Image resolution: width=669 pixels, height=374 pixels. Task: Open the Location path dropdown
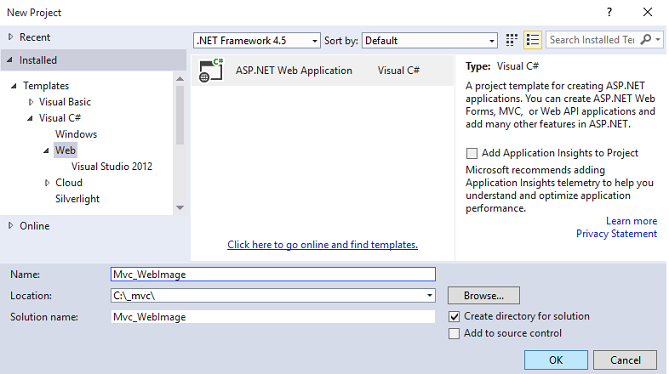pyautogui.click(x=430, y=296)
